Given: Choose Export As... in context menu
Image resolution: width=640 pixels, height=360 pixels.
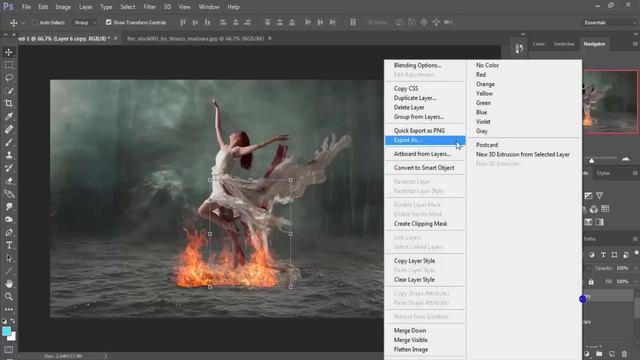Looking at the screenshot, I should [x=424, y=140].
